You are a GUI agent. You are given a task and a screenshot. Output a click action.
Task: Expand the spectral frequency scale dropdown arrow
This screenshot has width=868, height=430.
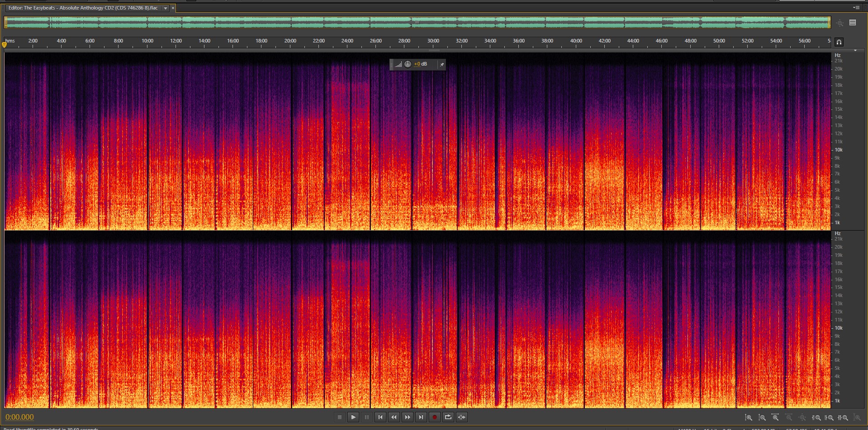click(x=855, y=51)
